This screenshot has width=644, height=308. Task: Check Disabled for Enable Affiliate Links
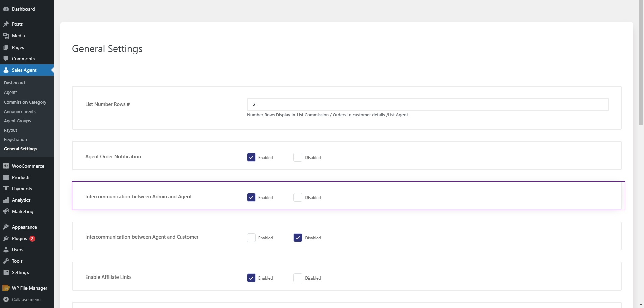pos(298,278)
